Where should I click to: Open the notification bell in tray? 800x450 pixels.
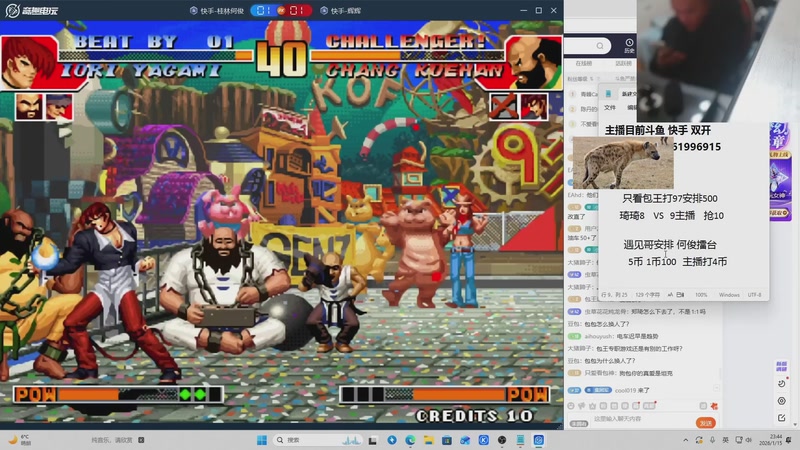coord(789,440)
